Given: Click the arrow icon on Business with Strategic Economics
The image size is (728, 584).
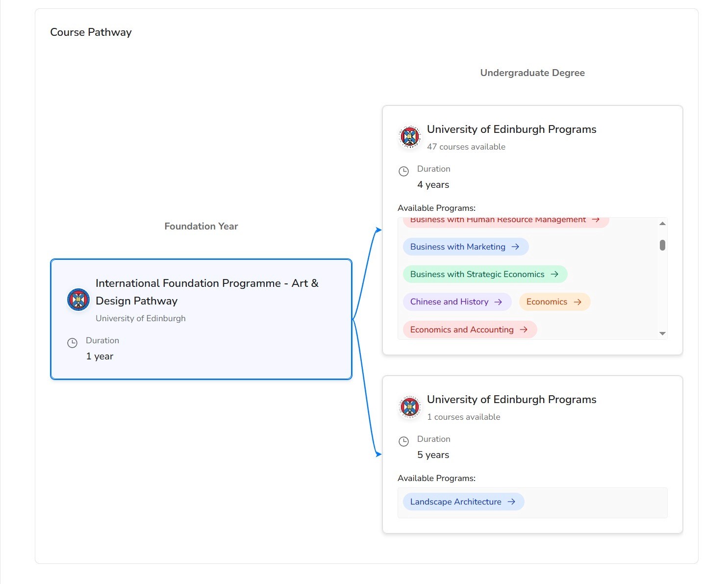Looking at the screenshot, I should pyautogui.click(x=554, y=274).
